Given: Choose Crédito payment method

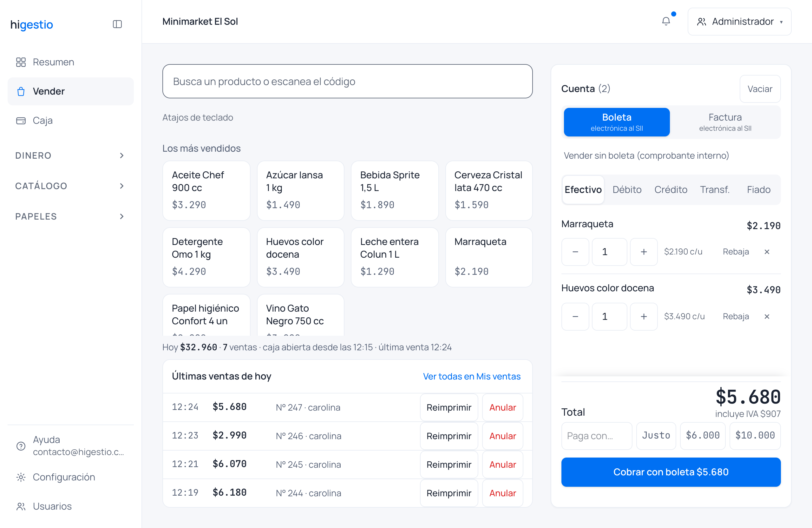Looking at the screenshot, I should (671, 190).
